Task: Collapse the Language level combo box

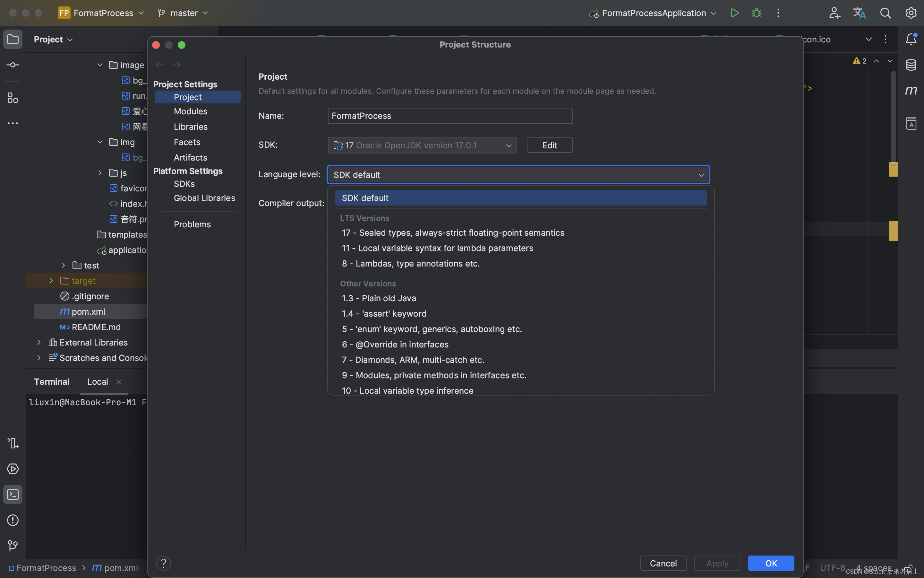Action: pyautogui.click(x=701, y=175)
